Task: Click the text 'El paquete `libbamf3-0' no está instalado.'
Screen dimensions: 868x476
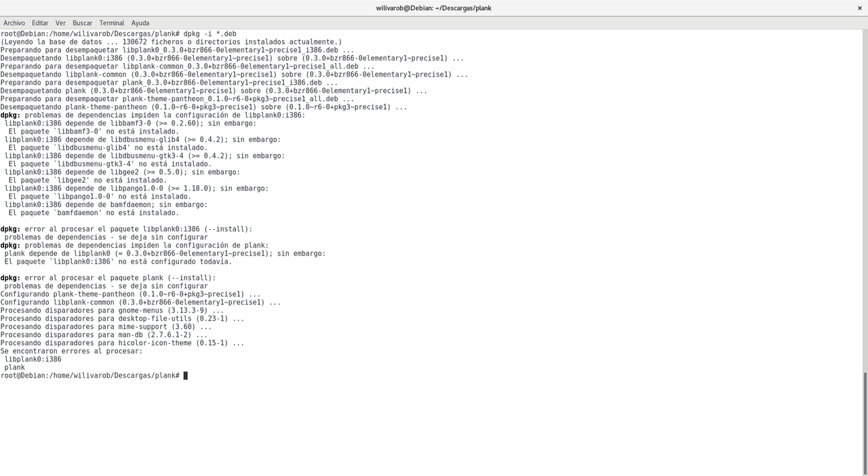Action: 94,132
